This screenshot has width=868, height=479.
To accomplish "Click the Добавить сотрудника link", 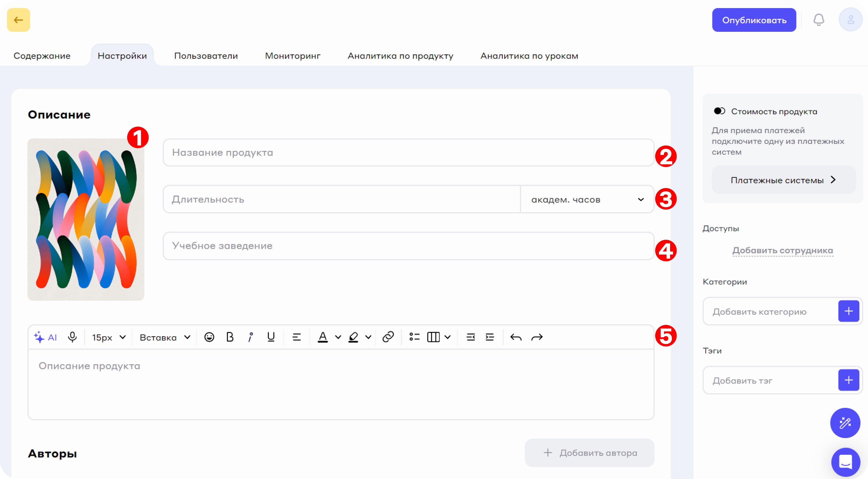I will pyautogui.click(x=782, y=250).
